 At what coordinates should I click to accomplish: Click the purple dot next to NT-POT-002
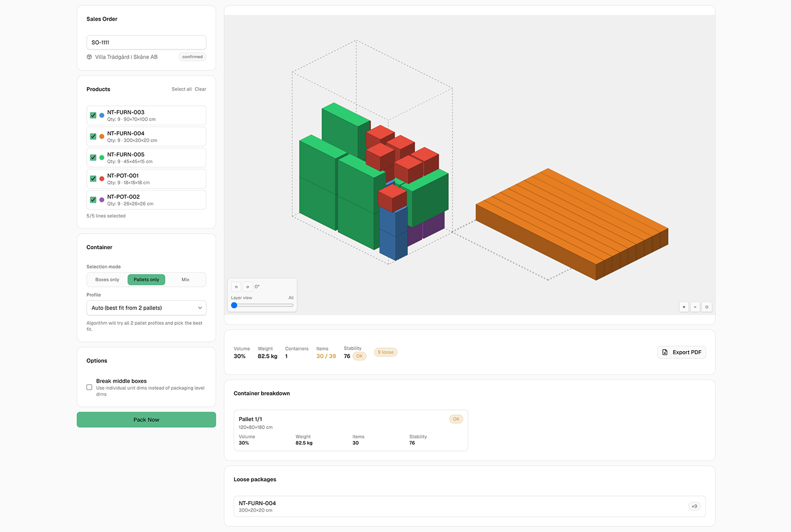coord(101,200)
